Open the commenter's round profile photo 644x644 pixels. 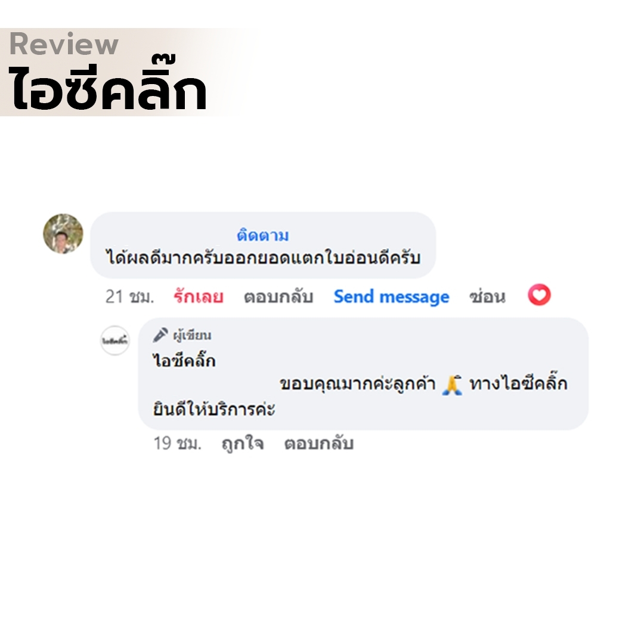63,233
